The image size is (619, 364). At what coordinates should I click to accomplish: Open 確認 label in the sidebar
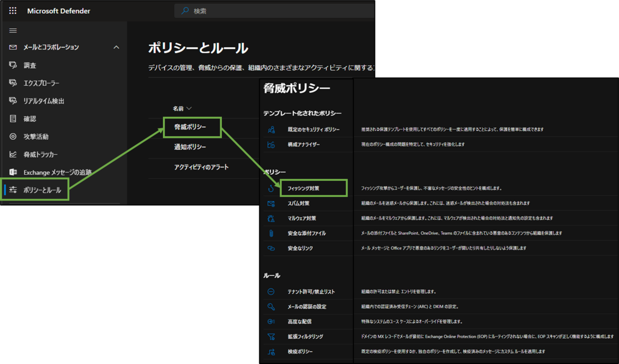click(x=30, y=119)
